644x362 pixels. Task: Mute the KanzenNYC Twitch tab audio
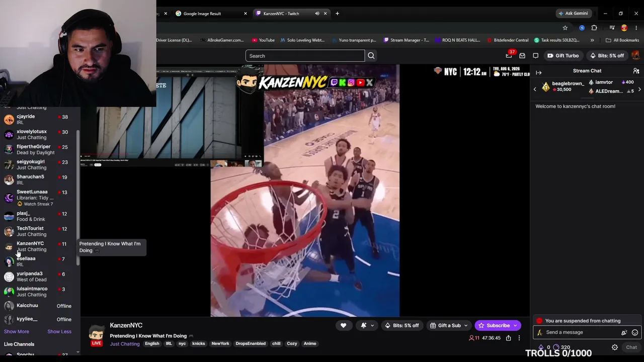(x=317, y=14)
